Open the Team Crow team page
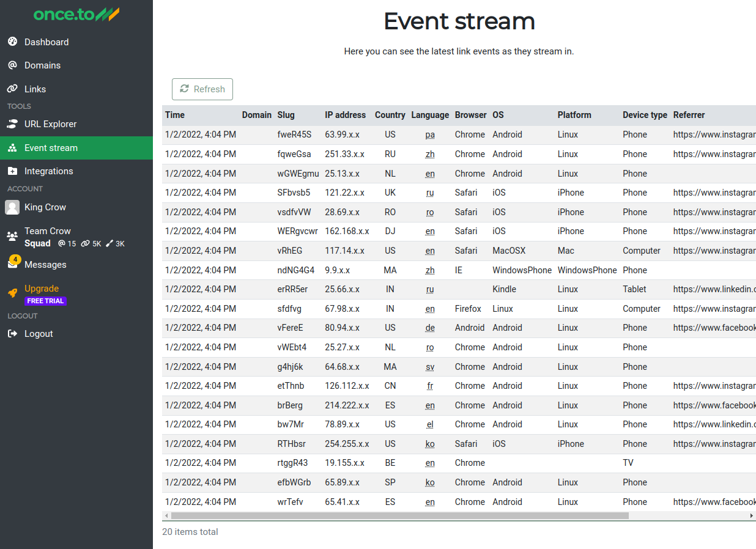This screenshot has width=756, height=549. tap(76, 237)
